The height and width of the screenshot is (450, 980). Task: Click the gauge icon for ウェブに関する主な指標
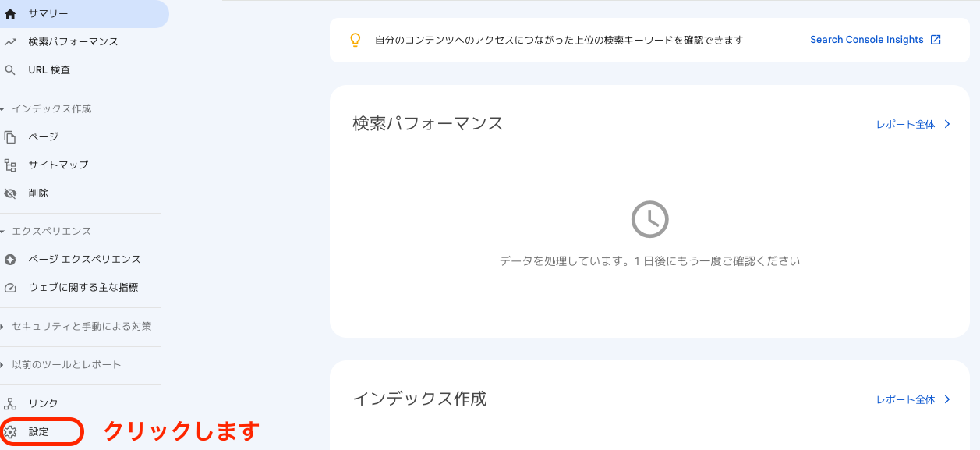(10, 288)
